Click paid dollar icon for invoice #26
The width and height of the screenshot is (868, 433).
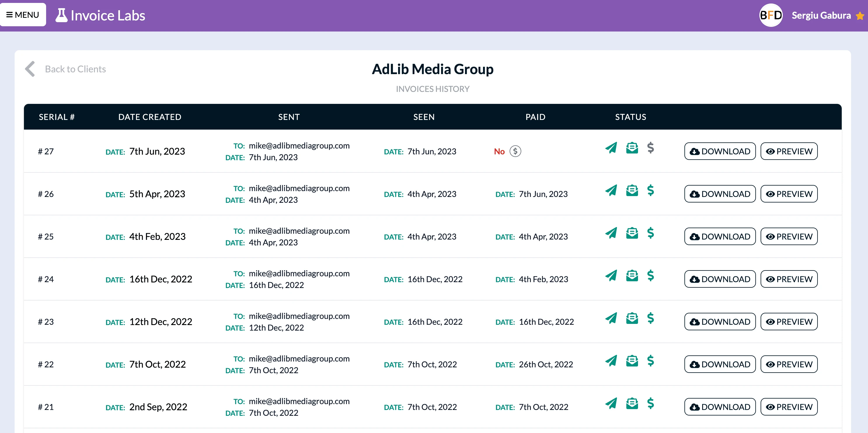tap(650, 190)
